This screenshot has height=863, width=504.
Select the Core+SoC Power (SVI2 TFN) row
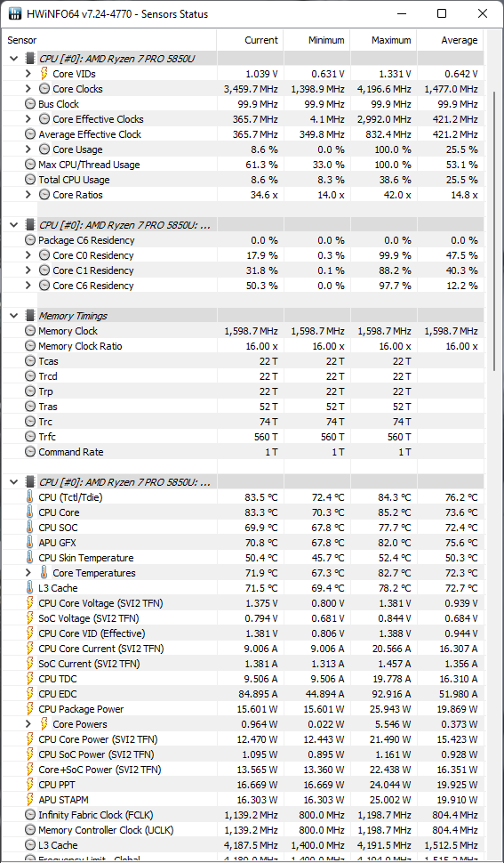244,770
